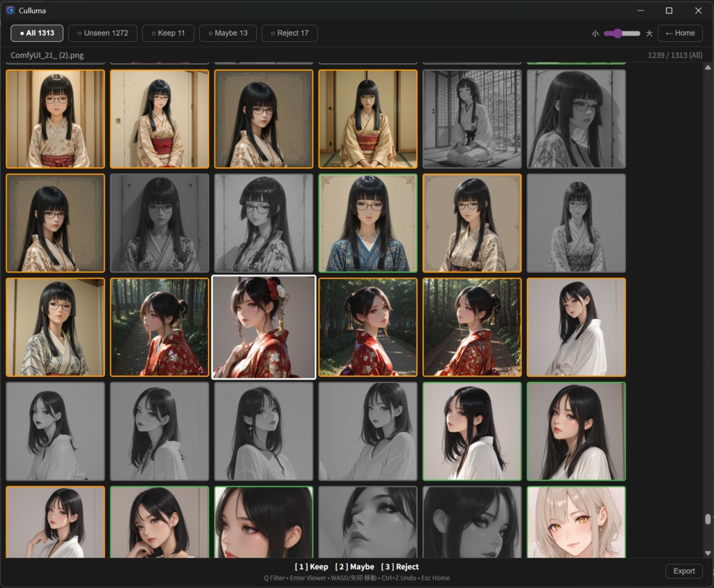The image size is (714, 588).
Task: Open the grayscale seated kimono thumbnail
Action: [472, 118]
